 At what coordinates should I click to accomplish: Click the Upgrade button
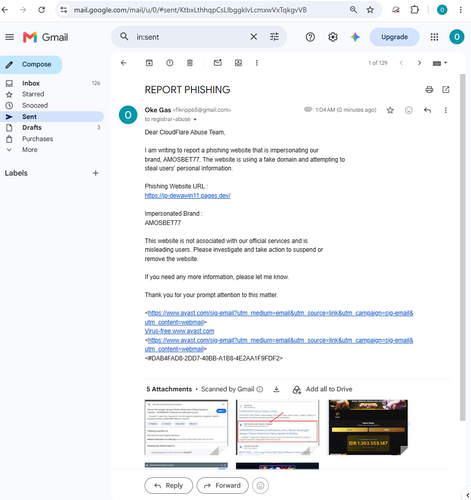point(394,37)
